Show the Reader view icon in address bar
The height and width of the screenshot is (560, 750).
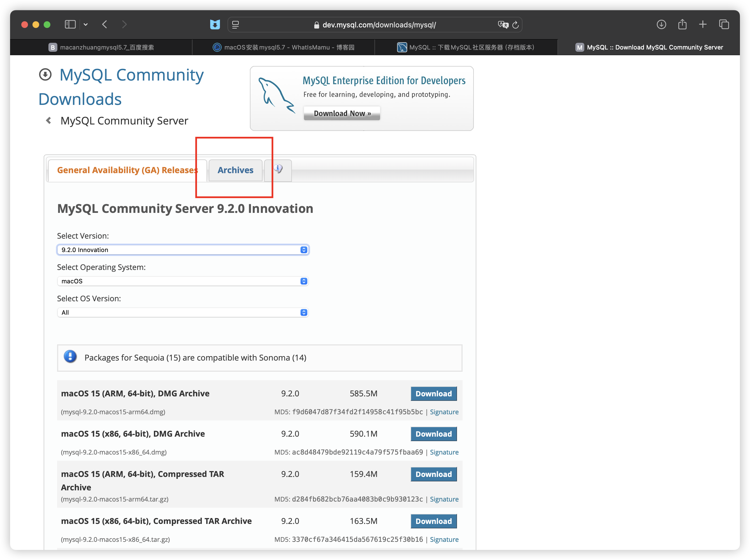tap(235, 24)
